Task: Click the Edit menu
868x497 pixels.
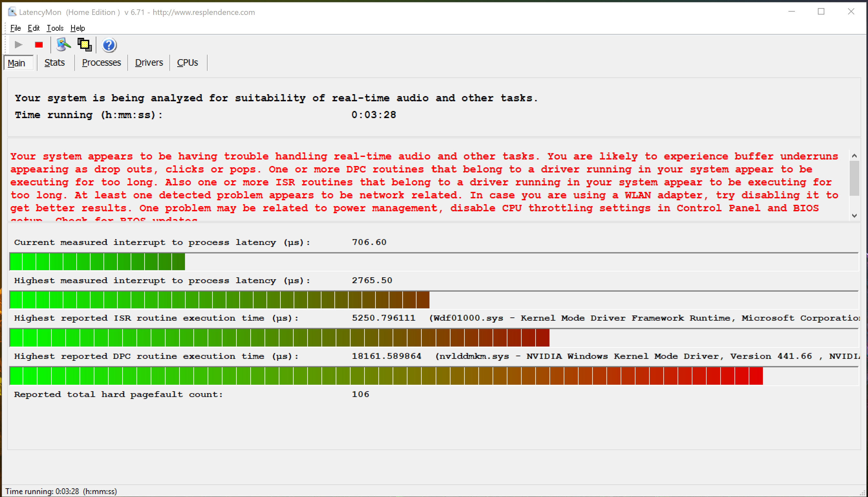Action: click(x=33, y=28)
